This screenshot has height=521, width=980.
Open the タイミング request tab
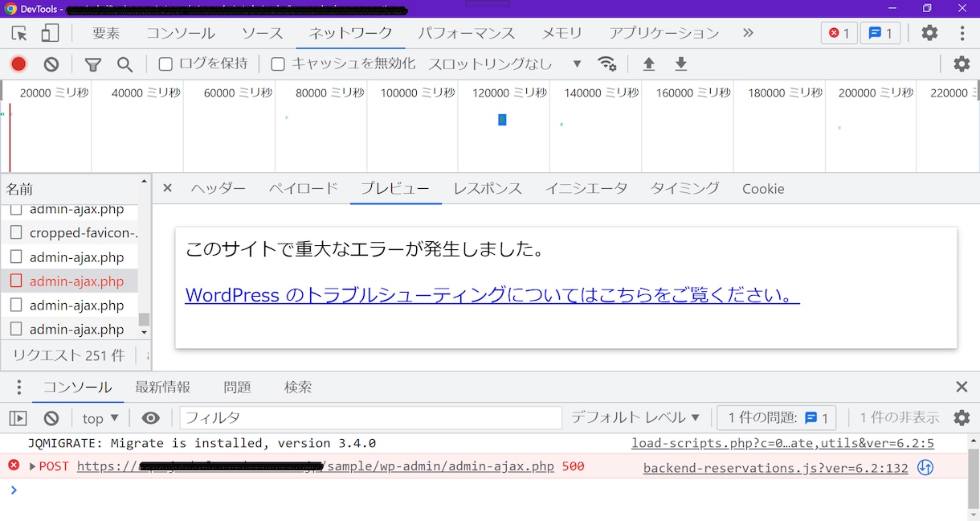(684, 188)
